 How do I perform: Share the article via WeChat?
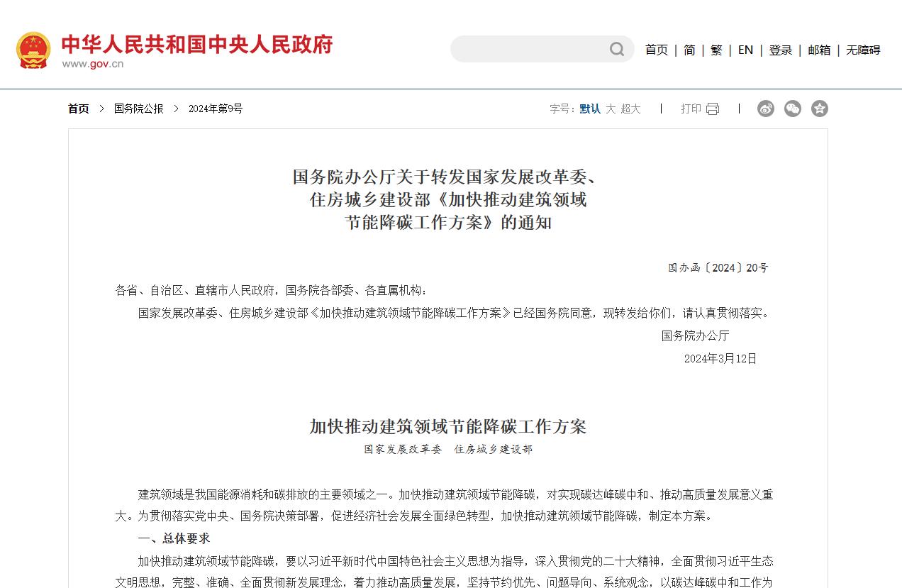(792, 109)
